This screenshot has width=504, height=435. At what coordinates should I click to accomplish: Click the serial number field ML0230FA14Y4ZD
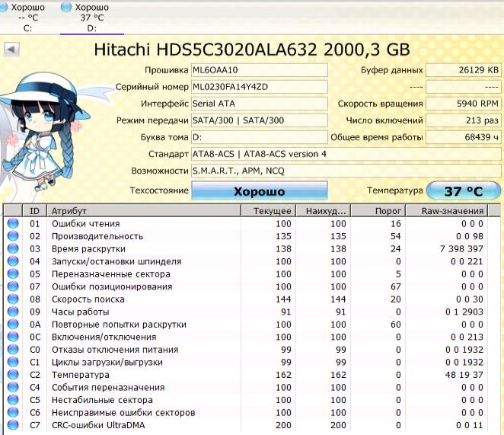click(260, 87)
